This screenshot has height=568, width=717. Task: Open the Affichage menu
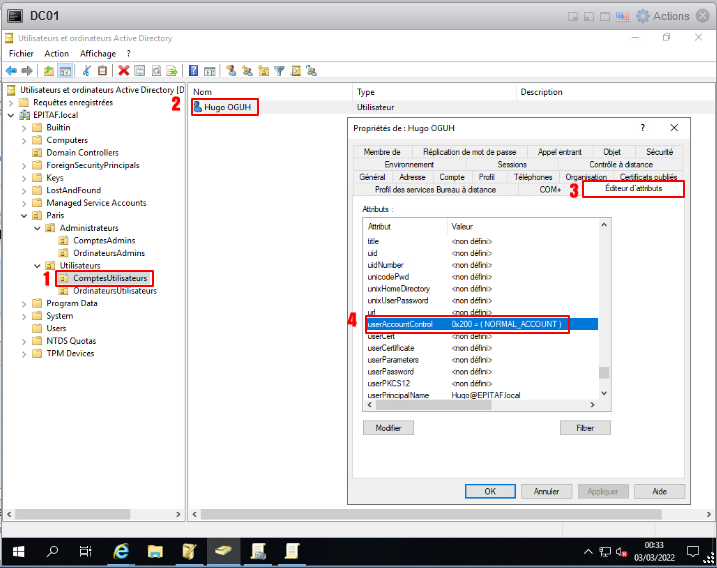click(98, 54)
